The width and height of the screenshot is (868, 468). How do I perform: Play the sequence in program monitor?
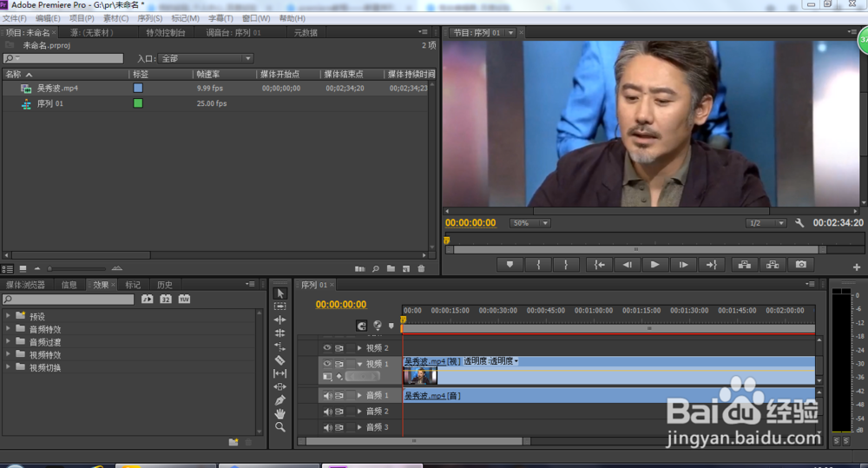click(x=654, y=265)
